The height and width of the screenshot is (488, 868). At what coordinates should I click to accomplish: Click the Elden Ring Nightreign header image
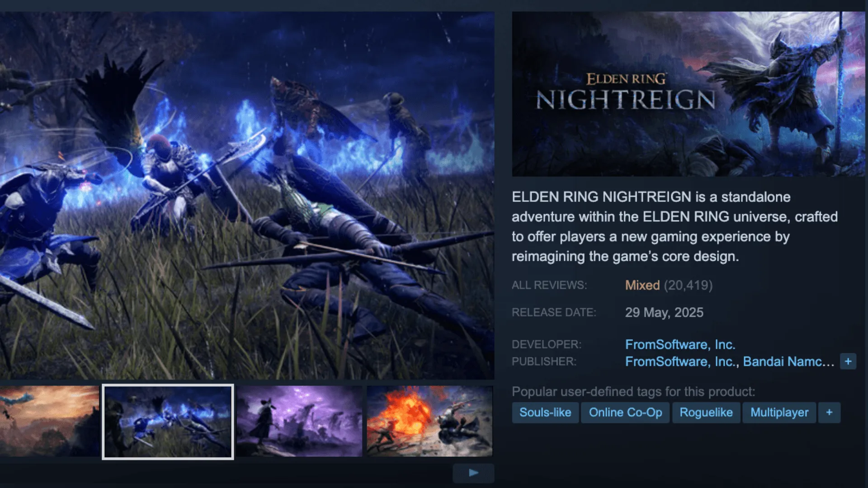click(x=688, y=94)
